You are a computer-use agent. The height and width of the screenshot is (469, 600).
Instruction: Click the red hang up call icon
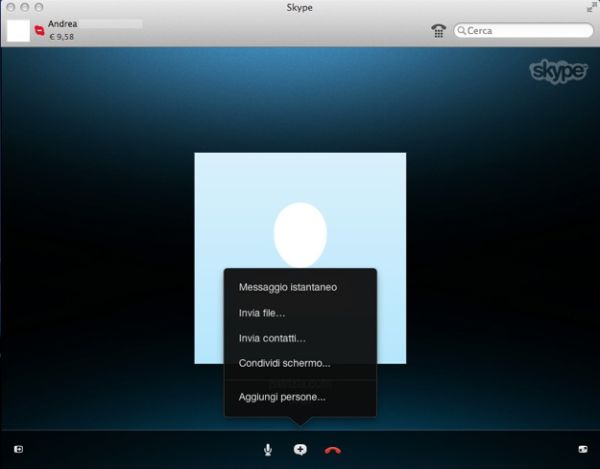click(x=333, y=450)
